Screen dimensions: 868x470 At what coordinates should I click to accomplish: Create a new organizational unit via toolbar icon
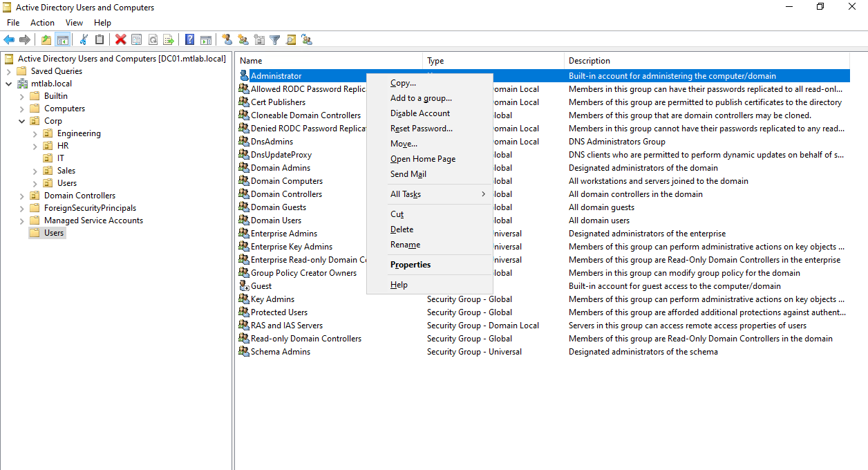[259, 40]
